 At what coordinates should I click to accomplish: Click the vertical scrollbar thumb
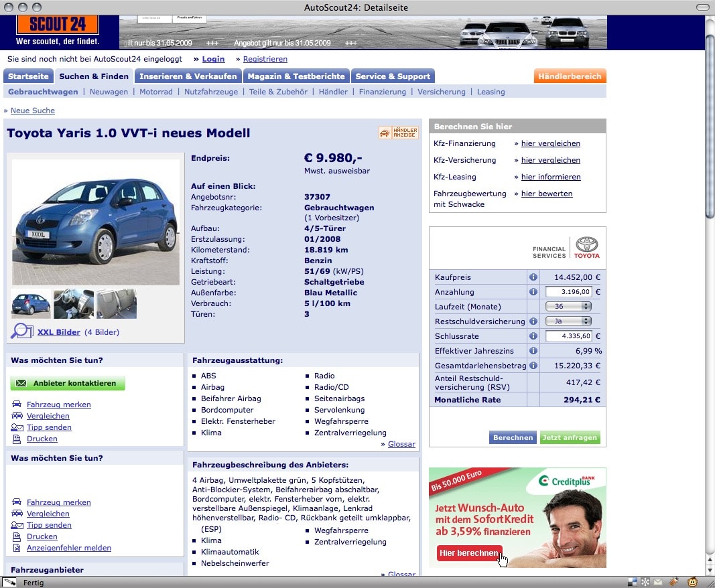[x=710, y=127]
